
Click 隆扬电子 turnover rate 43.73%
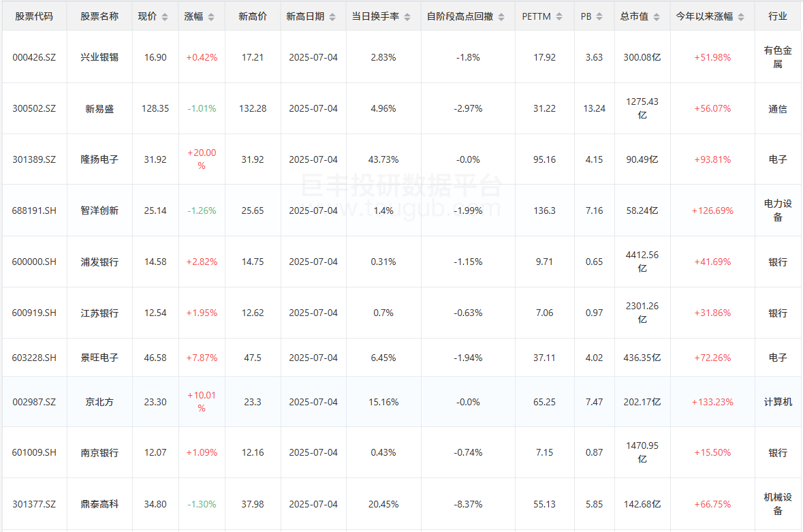(x=383, y=159)
